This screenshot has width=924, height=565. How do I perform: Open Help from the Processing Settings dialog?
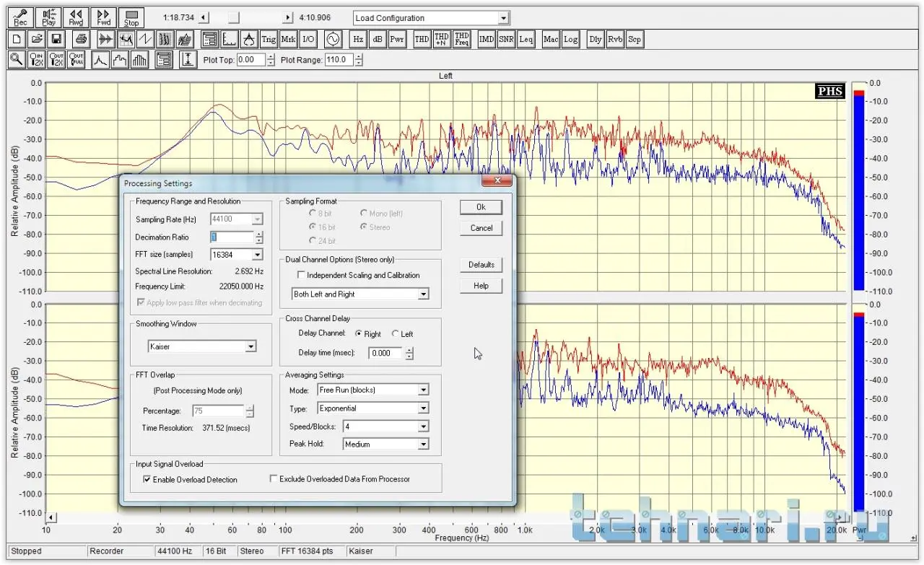click(481, 286)
